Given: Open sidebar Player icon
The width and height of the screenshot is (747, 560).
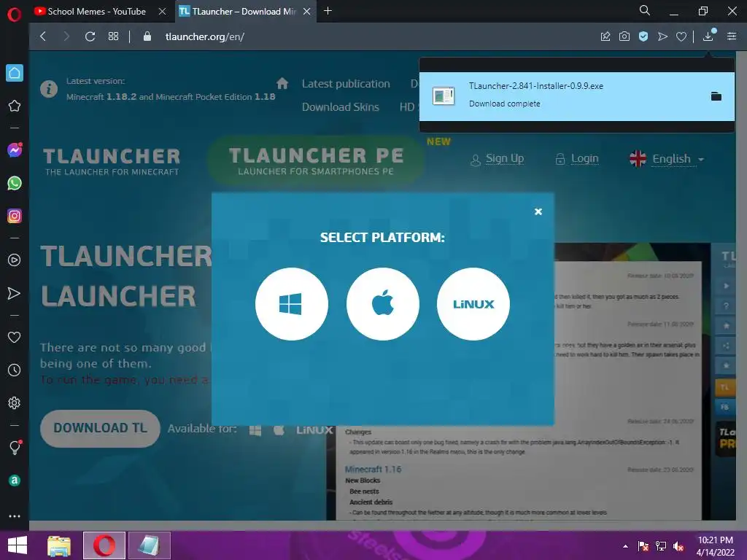Looking at the screenshot, I should pos(15,260).
